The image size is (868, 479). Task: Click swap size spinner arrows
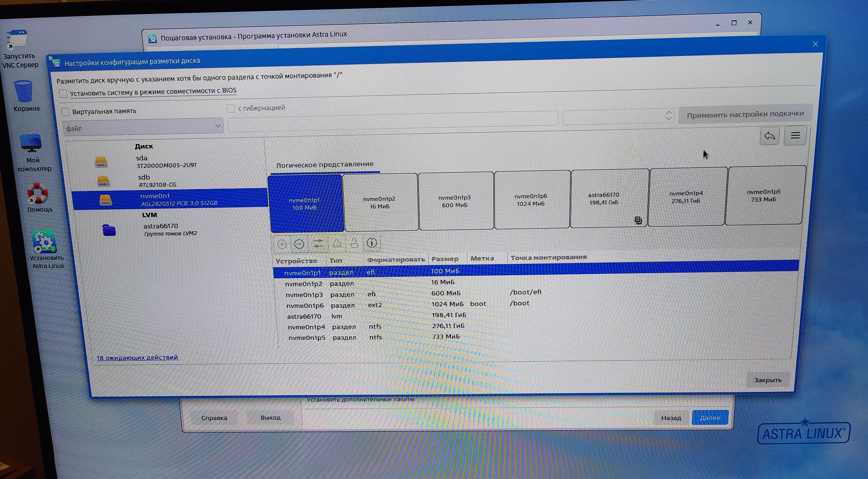pyautogui.click(x=668, y=115)
